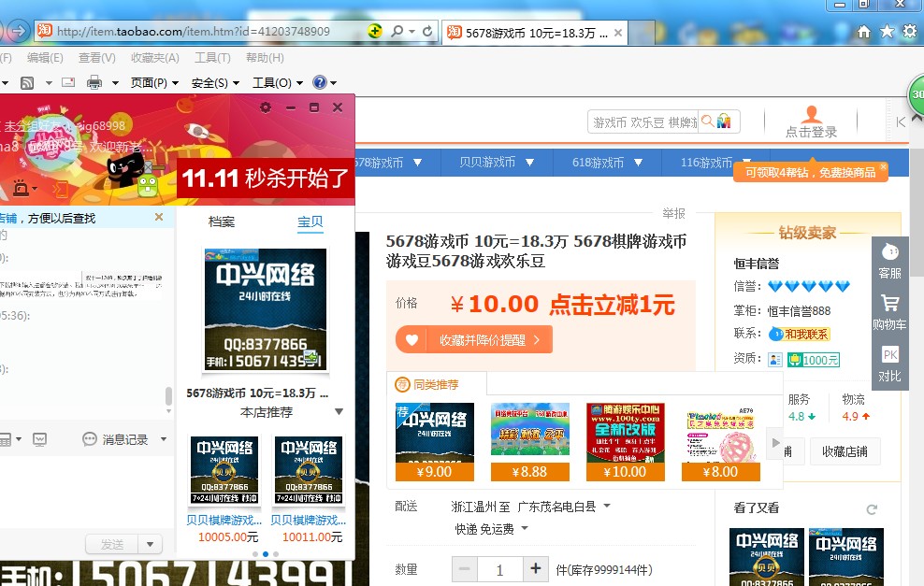
Task: Switch to 档案 tab in chat panel
Action: pyautogui.click(x=222, y=222)
